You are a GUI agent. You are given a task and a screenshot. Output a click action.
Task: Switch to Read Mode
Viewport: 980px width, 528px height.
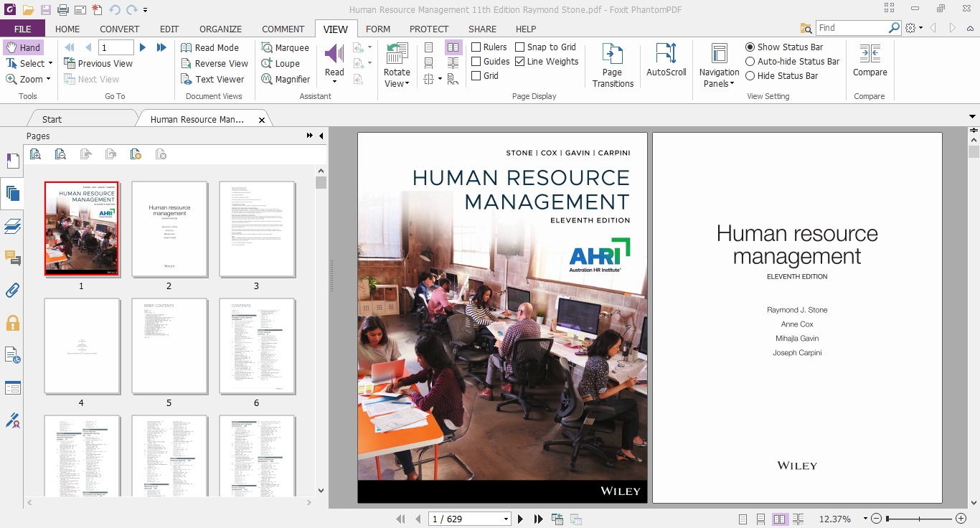[x=209, y=47]
